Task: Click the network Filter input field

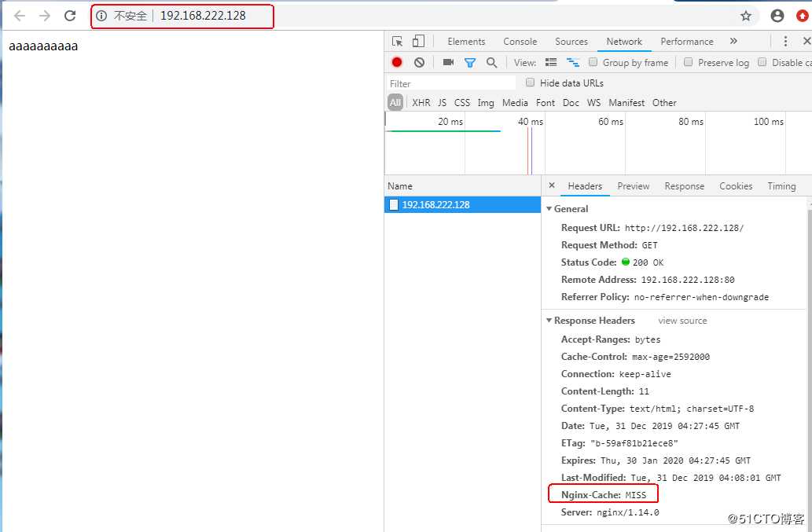Action: [450, 83]
